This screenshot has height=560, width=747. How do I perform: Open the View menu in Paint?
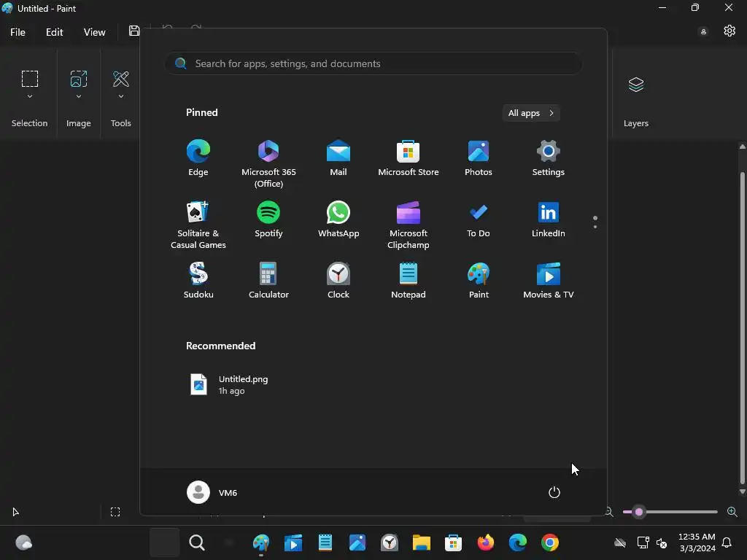pyautogui.click(x=94, y=32)
